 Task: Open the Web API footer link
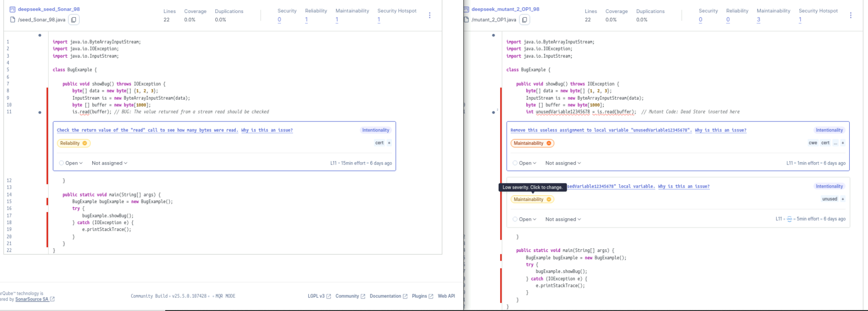coord(446,296)
